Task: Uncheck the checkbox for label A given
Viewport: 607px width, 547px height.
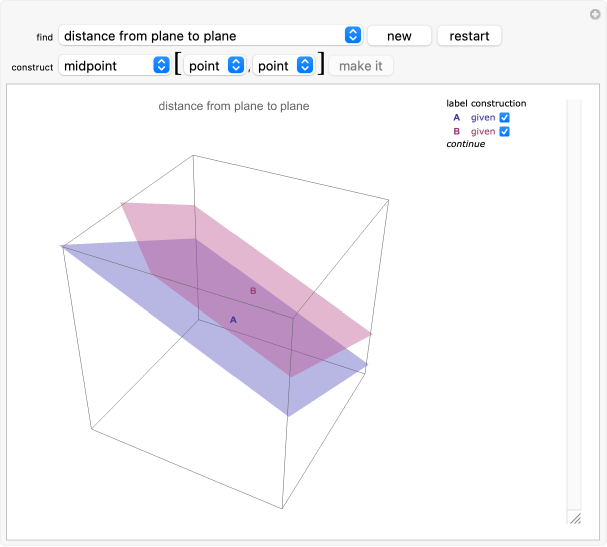Action: pyautogui.click(x=505, y=117)
